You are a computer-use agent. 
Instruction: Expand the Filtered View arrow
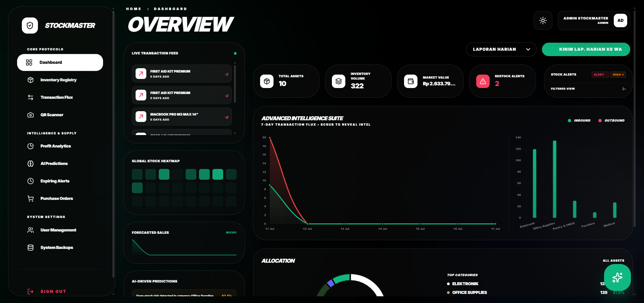624,89
